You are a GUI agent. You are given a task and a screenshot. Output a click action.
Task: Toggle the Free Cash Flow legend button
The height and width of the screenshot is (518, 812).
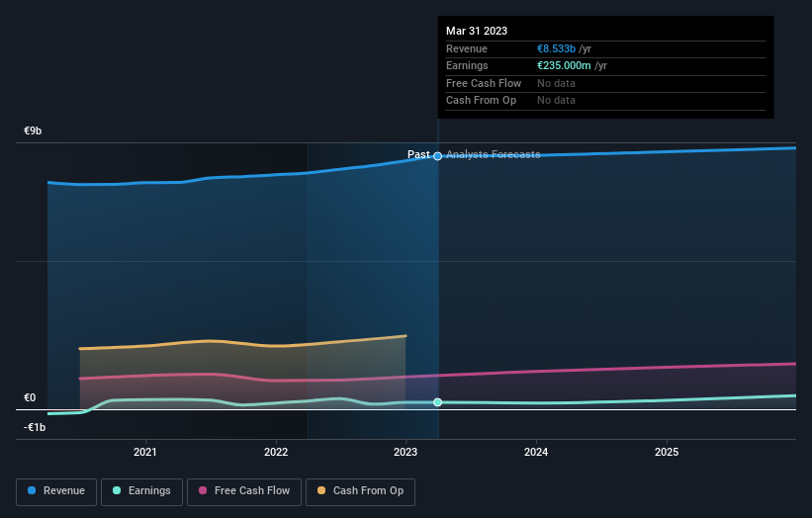click(x=244, y=491)
